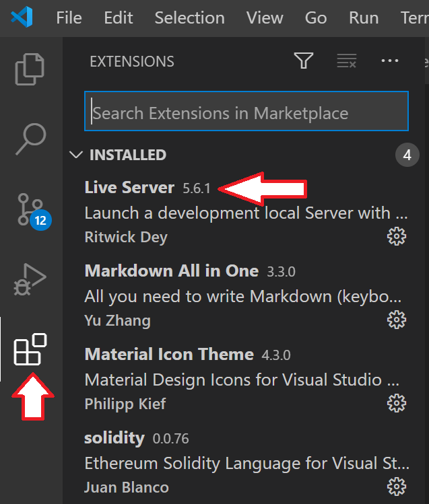Manage Live Server via gear icon

click(397, 236)
